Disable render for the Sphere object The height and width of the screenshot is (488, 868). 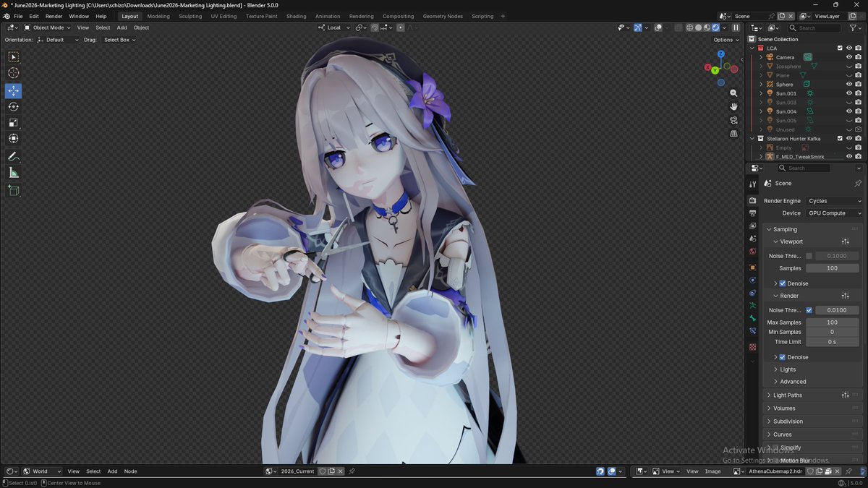[858, 85]
